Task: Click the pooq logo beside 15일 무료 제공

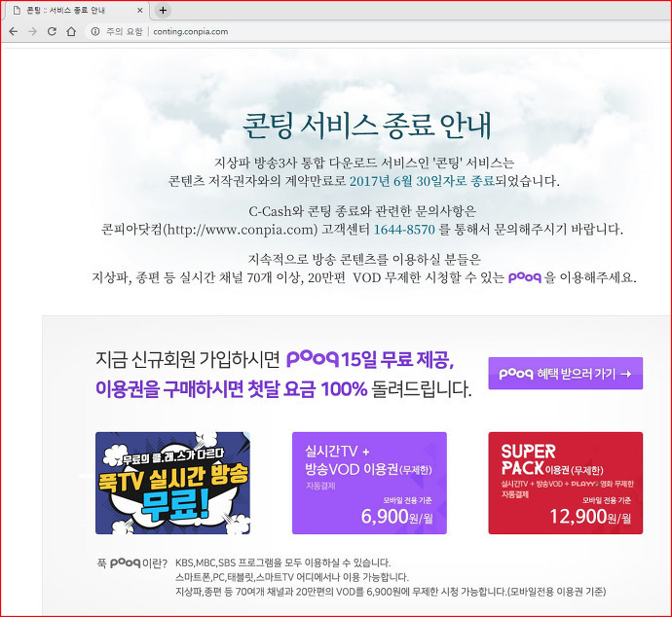Action: 313,359
